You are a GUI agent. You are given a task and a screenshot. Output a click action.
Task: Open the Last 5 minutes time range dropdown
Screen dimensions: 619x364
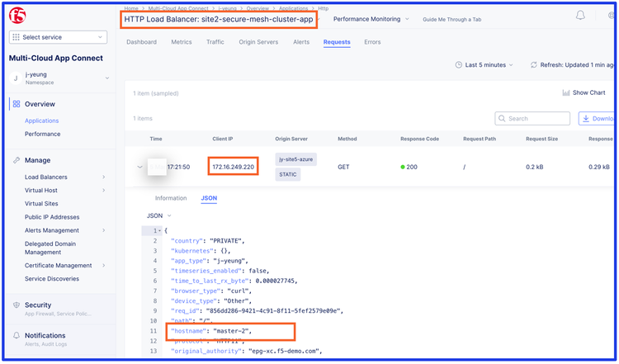coord(484,64)
